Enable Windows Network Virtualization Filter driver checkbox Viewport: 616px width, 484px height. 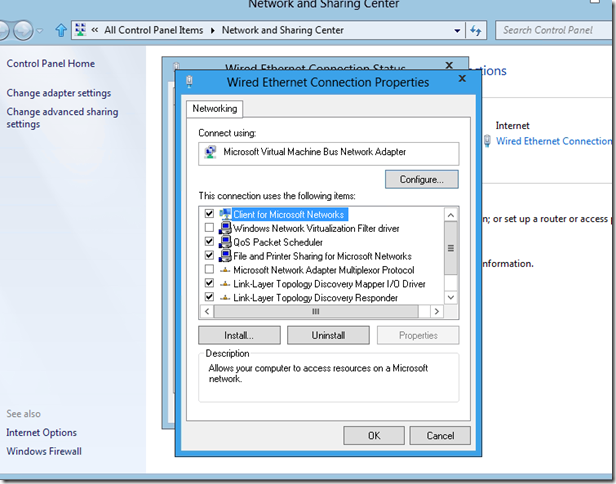point(209,227)
